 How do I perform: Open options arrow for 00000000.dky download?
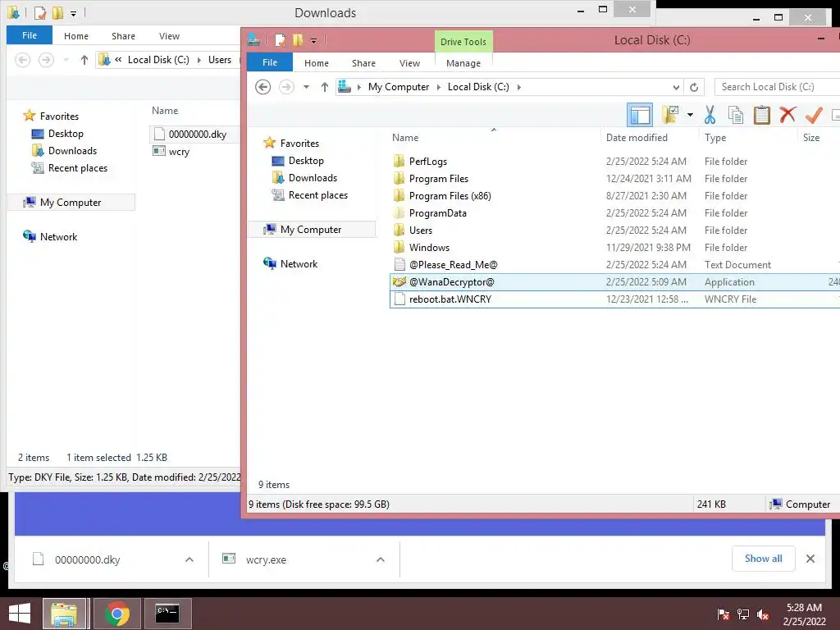pos(189,559)
